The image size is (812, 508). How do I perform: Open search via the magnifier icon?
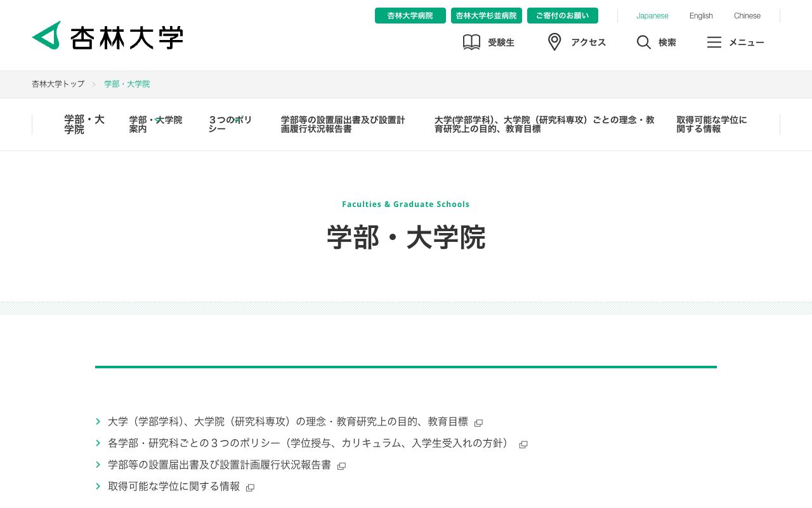tap(644, 43)
